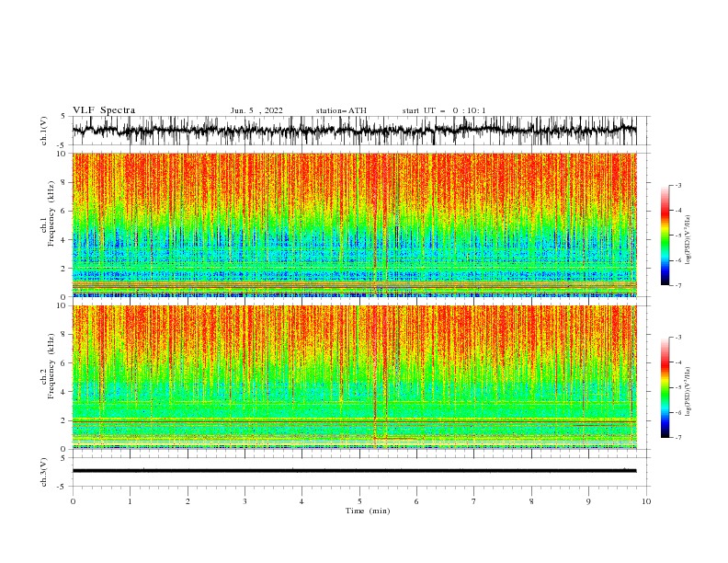Click the "-7" tick on ch.2 color bar

tap(677, 437)
